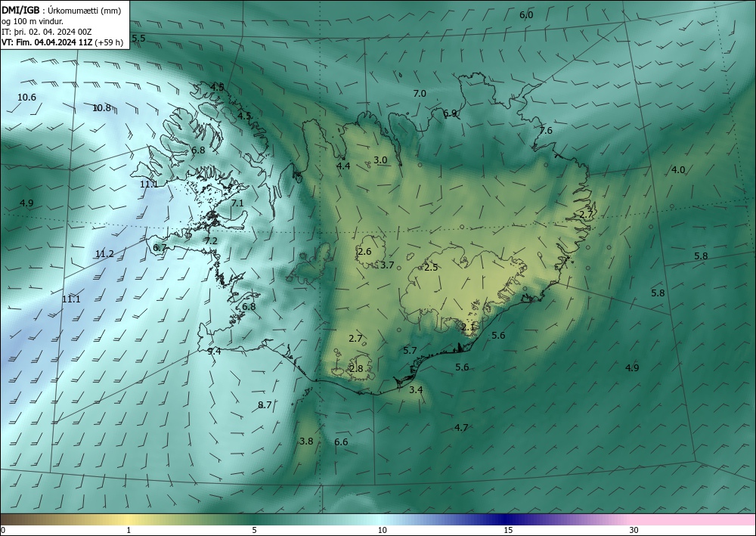Image resolution: width=756 pixels, height=536 pixels.
Task: Click the 2.8 value label
Action: click(356, 369)
